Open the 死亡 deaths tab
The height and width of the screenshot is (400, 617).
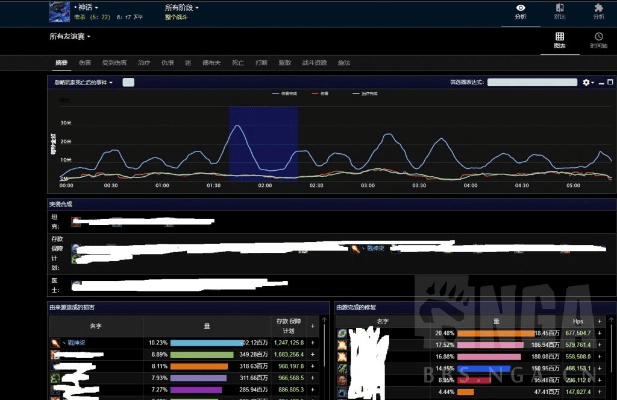(x=237, y=62)
